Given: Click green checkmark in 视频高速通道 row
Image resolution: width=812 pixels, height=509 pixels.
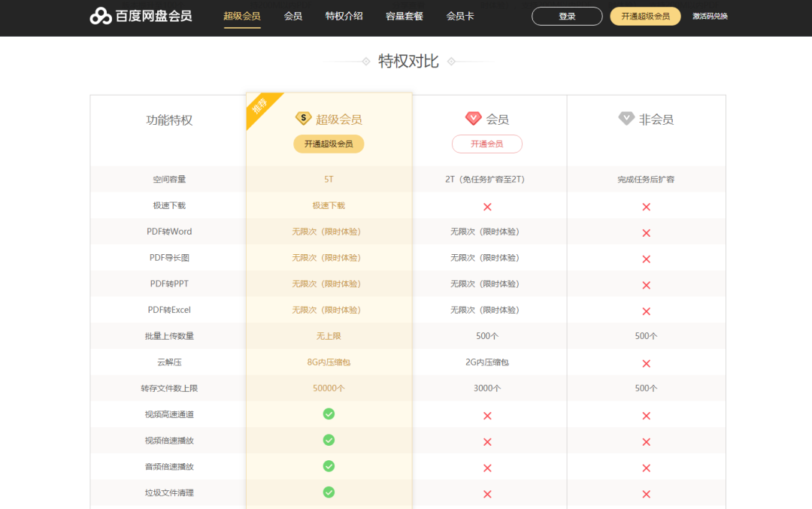Looking at the screenshot, I should click(329, 414).
